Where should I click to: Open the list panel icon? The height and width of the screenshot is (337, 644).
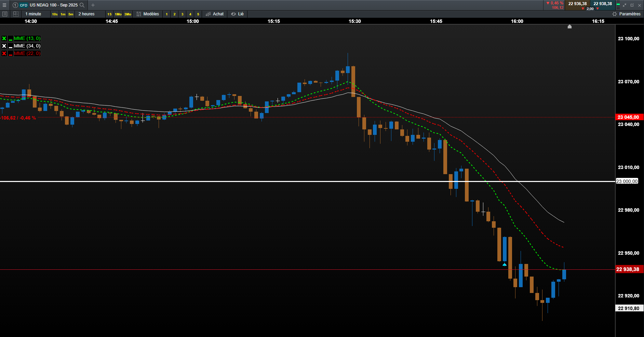coord(5,14)
